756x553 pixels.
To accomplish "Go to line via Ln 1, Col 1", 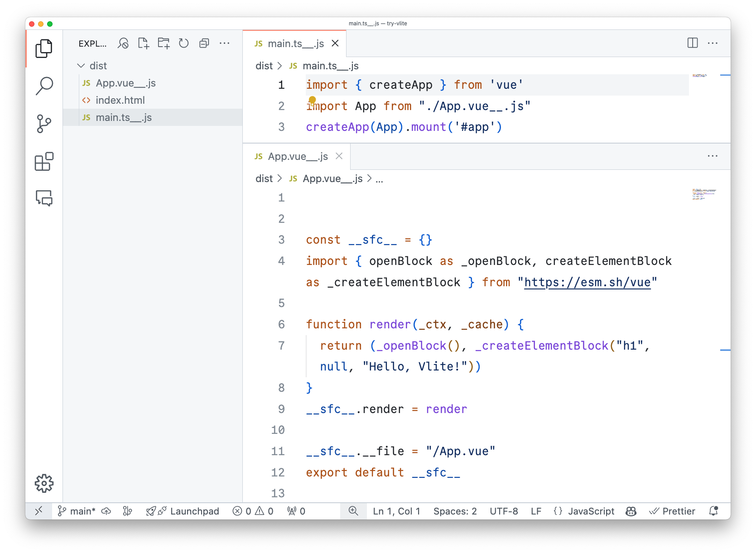I will pyautogui.click(x=396, y=511).
